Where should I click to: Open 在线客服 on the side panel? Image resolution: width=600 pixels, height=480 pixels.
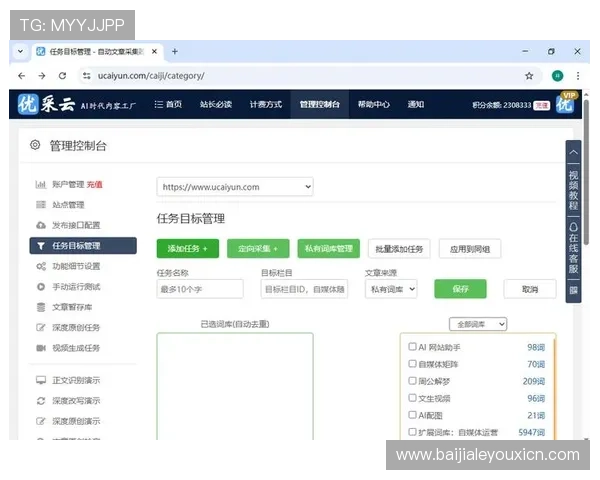pos(573,248)
